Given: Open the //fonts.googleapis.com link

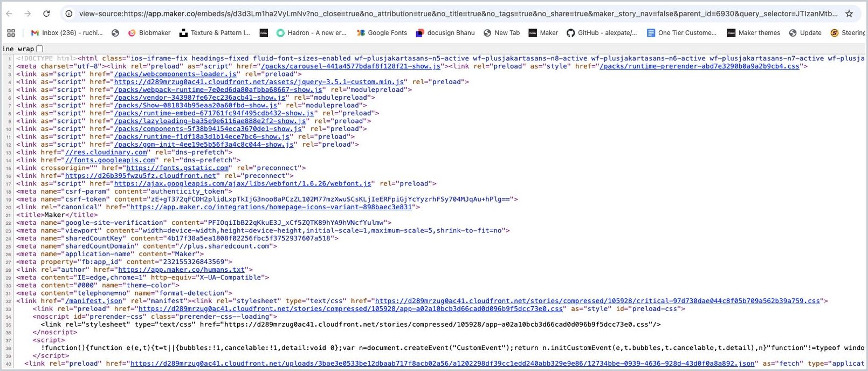Looking at the screenshot, I should click(110, 160).
